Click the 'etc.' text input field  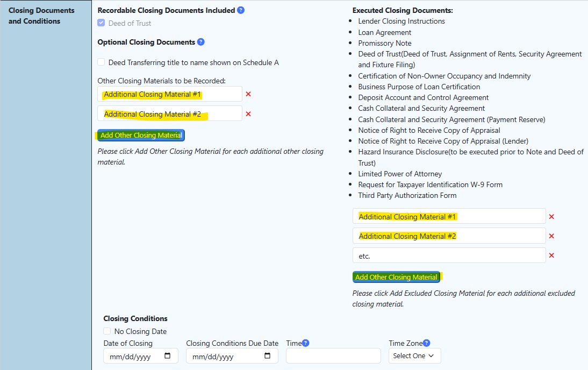point(449,255)
